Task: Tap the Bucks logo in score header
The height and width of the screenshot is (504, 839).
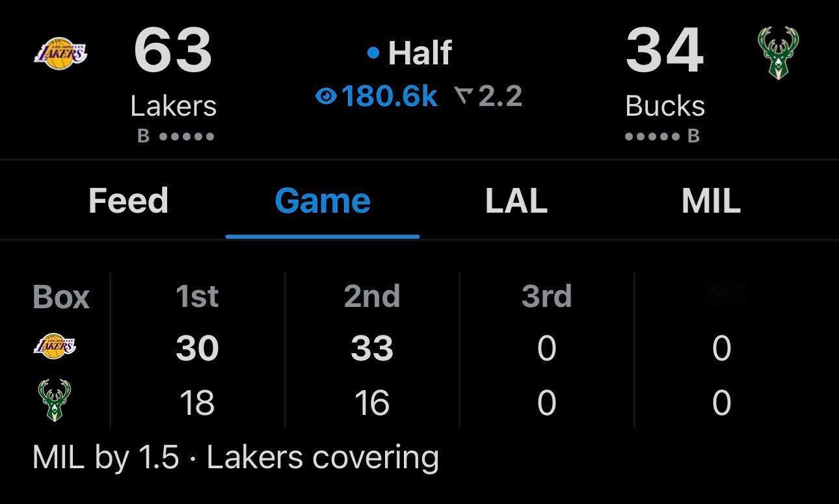Action: [779, 53]
